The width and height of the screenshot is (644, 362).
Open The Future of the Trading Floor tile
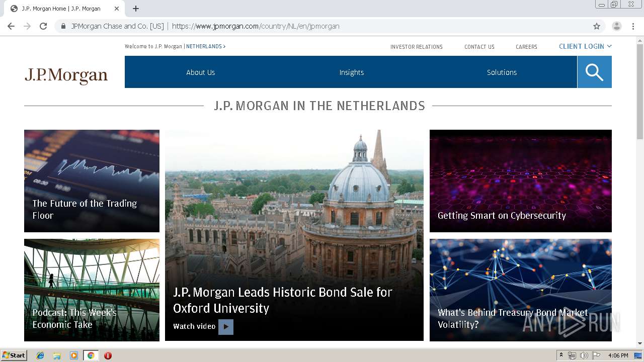click(92, 181)
